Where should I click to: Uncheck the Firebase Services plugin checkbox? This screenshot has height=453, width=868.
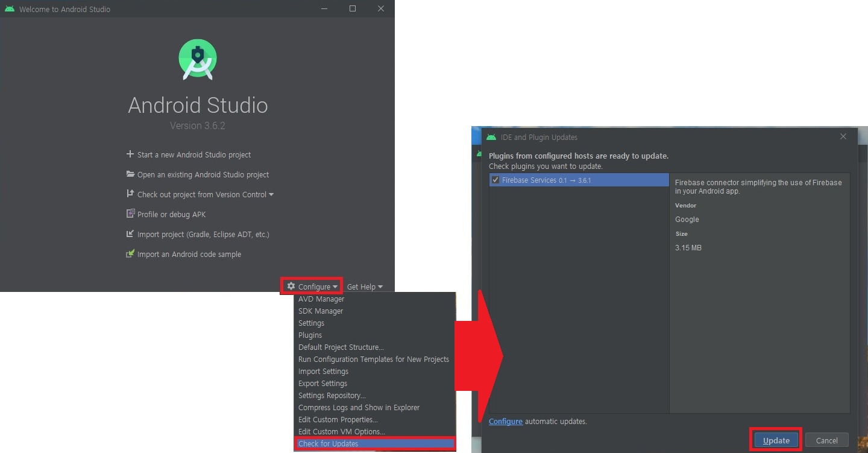(x=495, y=180)
